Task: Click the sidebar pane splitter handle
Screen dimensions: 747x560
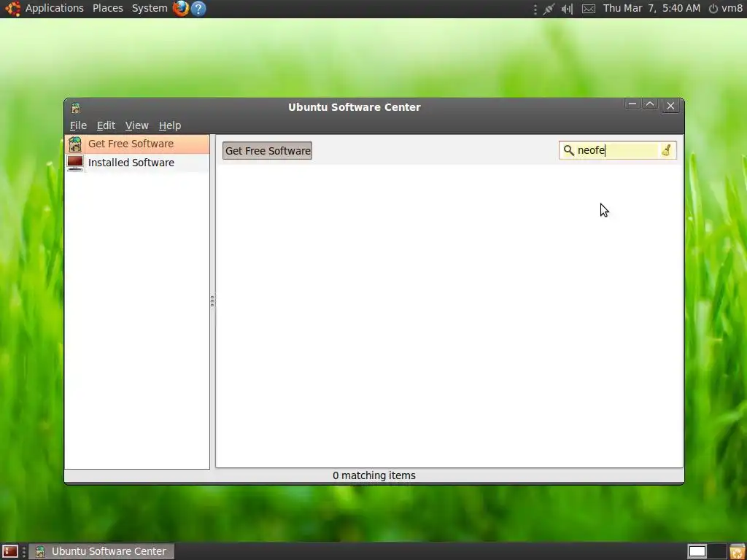Action: 212,301
